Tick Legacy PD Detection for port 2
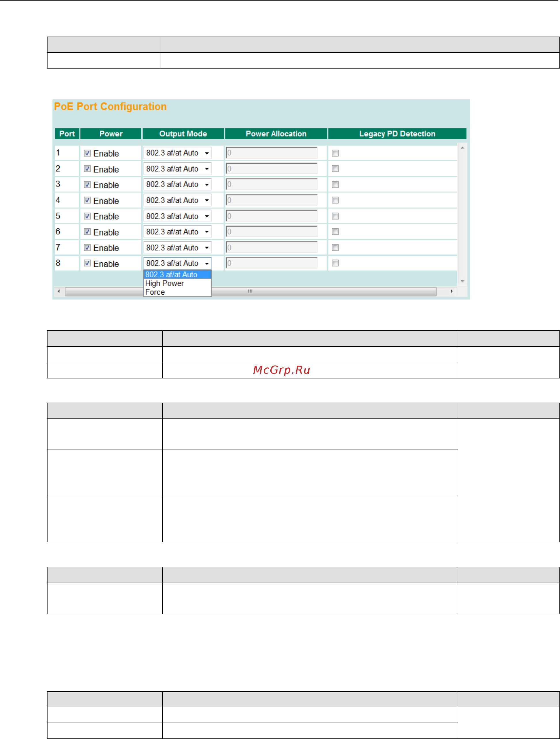The width and height of the screenshot is (560, 739). 335,169
